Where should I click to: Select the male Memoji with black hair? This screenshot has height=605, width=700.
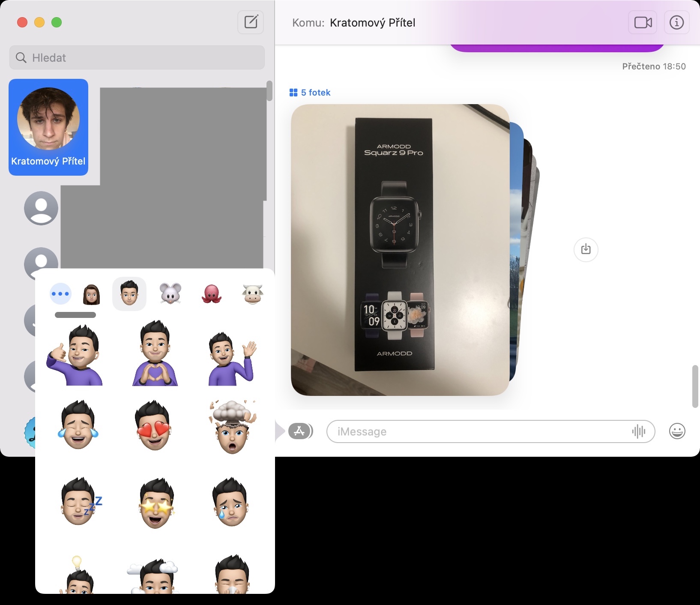click(129, 294)
